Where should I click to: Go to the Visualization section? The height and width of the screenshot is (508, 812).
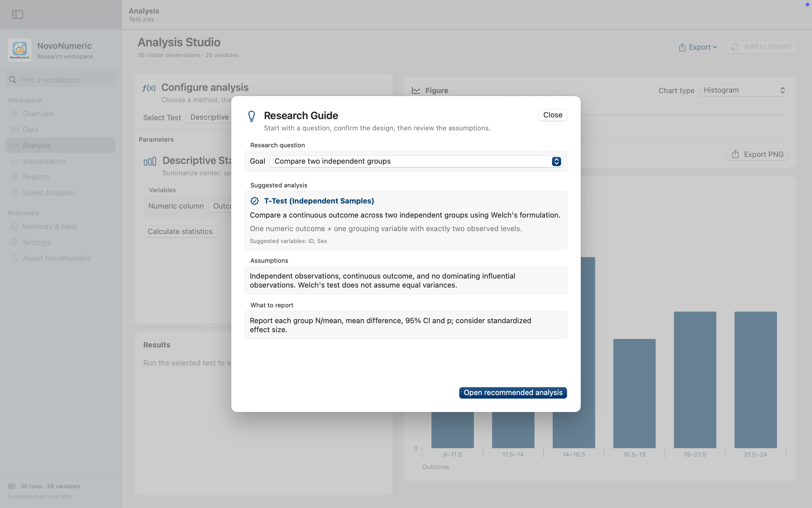[61, 161]
